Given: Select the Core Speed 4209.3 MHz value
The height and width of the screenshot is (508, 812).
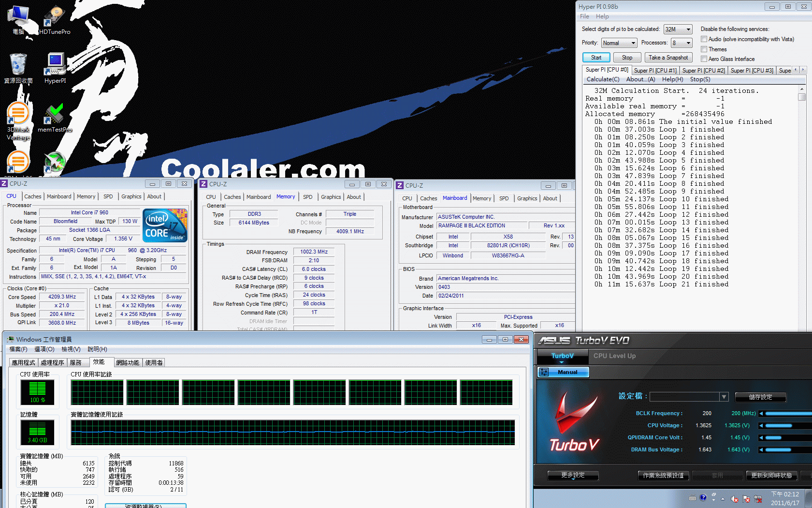Looking at the screenshot, I should pos(62,297).
